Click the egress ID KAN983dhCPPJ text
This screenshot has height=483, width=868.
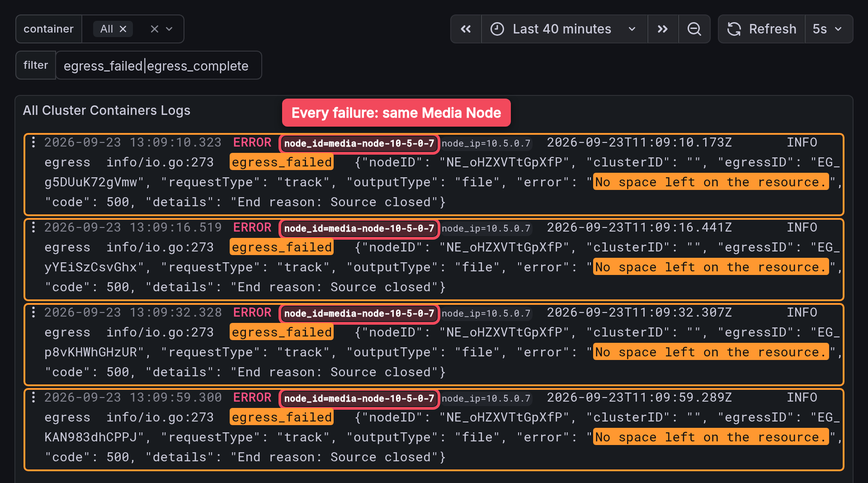point(90,437)
